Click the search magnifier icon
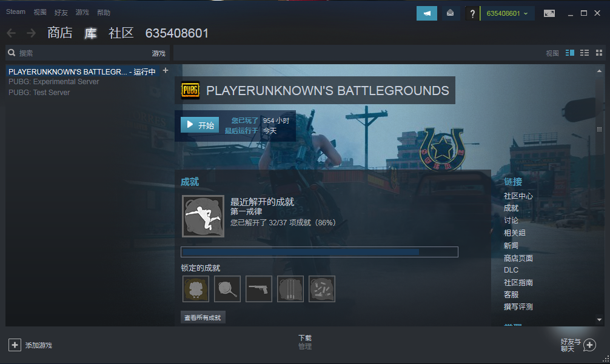Screen dimensions: 610x364 click(12, 53)
